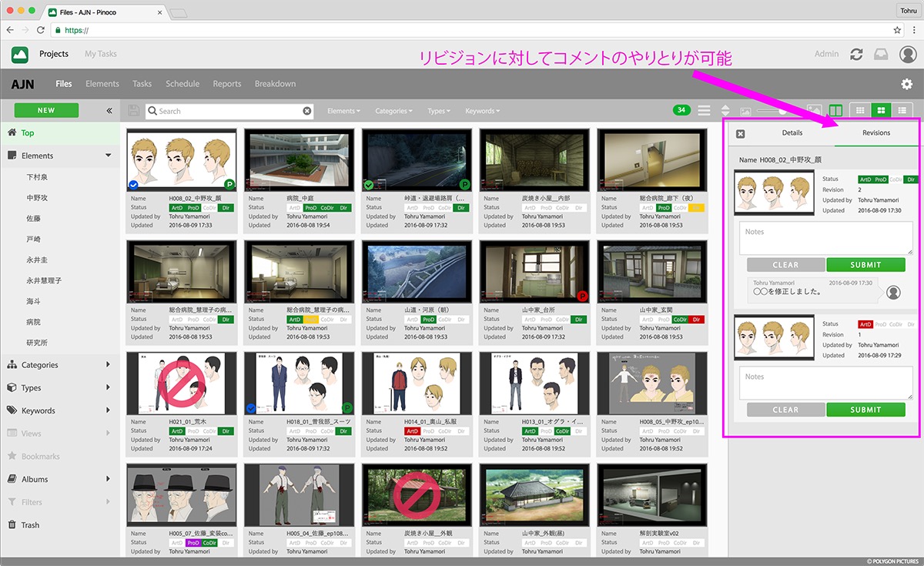This screenshot has height=566, width=924.
Task: Click the revision 2 Notes text box
Action: (x=825, y=239)
